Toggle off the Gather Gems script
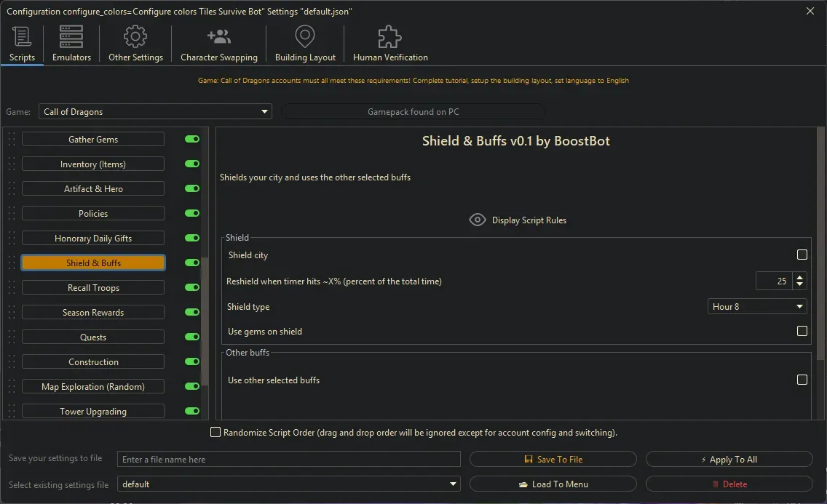This screenshot has width=827, height=504. pyautogui.click(x=191, y=139)
